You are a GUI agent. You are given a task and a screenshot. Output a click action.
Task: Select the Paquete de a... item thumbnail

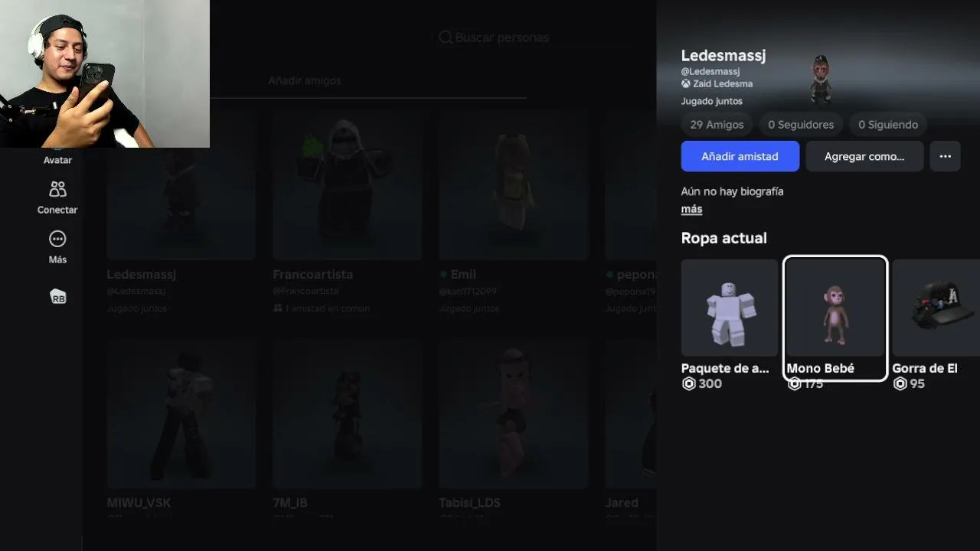(729, 308)
